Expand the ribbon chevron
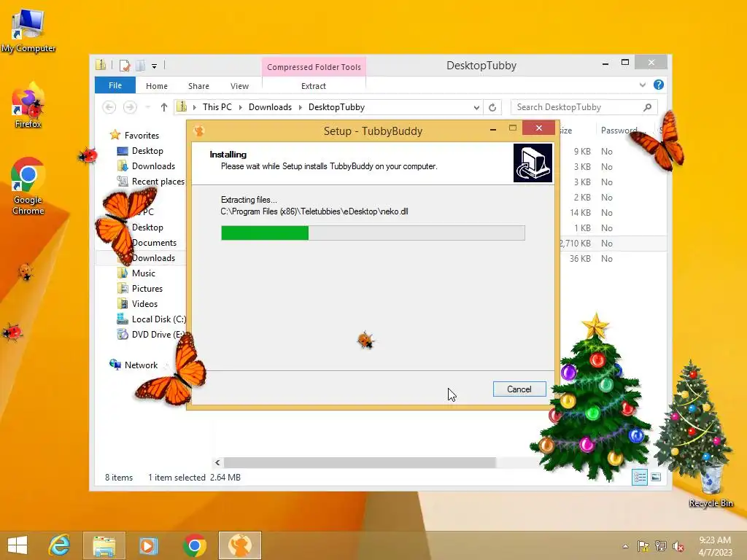 (642, 85)
